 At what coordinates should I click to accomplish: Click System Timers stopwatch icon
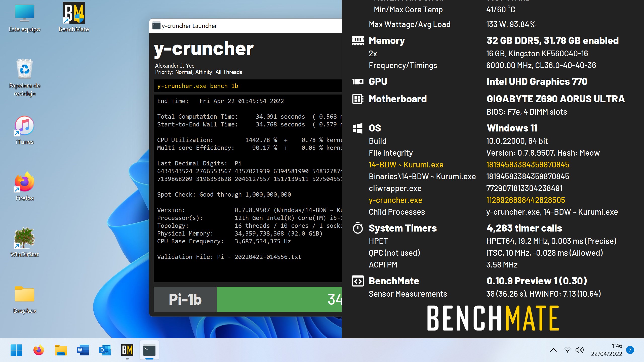357,228
